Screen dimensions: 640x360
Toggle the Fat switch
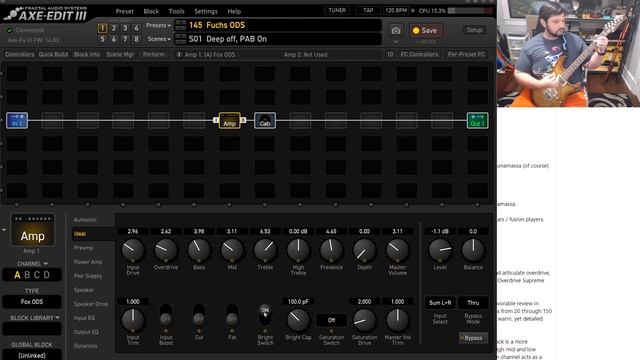coord(232,314)
